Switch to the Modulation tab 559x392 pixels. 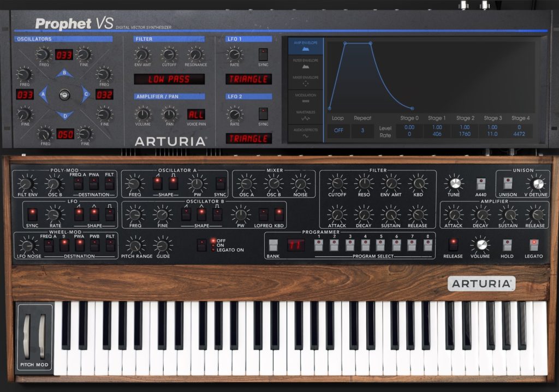(x=306, y=98)
